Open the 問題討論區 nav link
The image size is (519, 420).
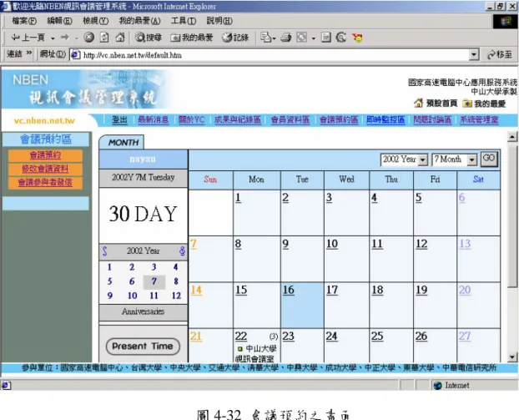click(x=432, y=120)
